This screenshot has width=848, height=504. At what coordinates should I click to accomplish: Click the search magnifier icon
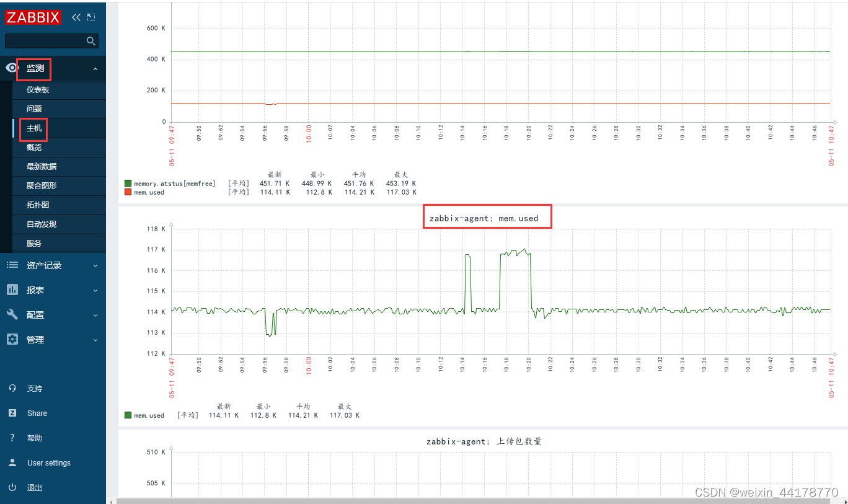(x=91, y=41)
